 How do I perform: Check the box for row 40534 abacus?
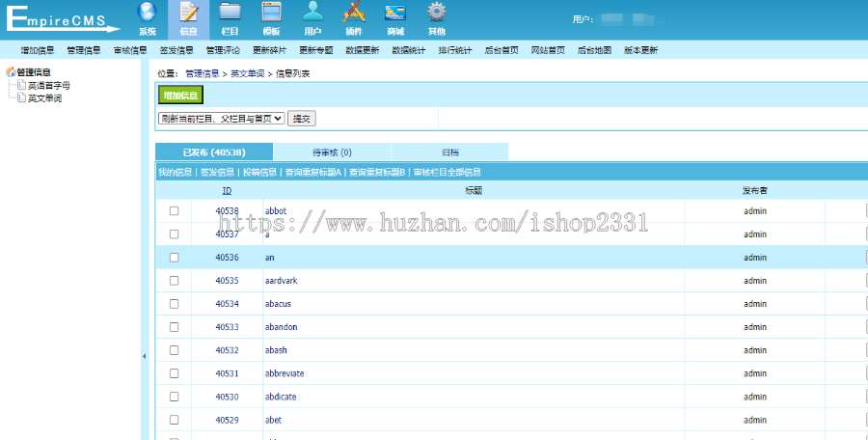[x=174, y=304]
